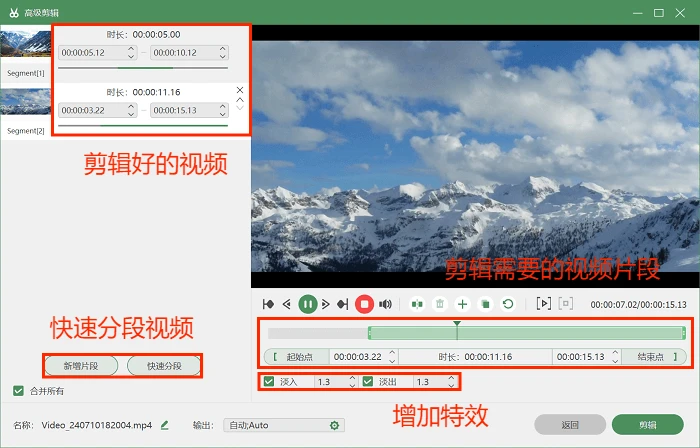Increase fade-out 1.3 value stepper

pos(451,378)
